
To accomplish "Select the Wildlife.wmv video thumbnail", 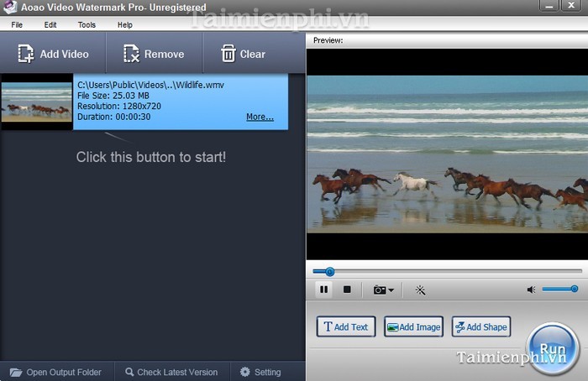I will click(36, 102).
